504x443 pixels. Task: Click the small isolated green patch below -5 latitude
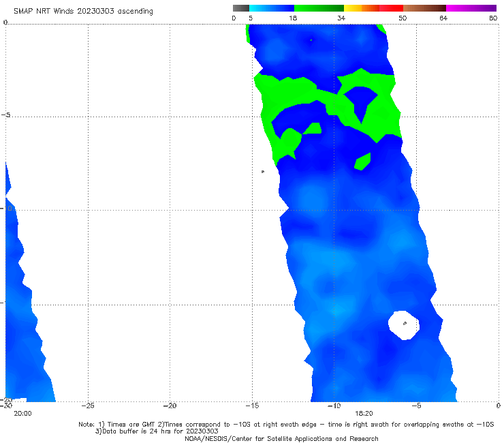pyautogui.click(x=362, y=162)
